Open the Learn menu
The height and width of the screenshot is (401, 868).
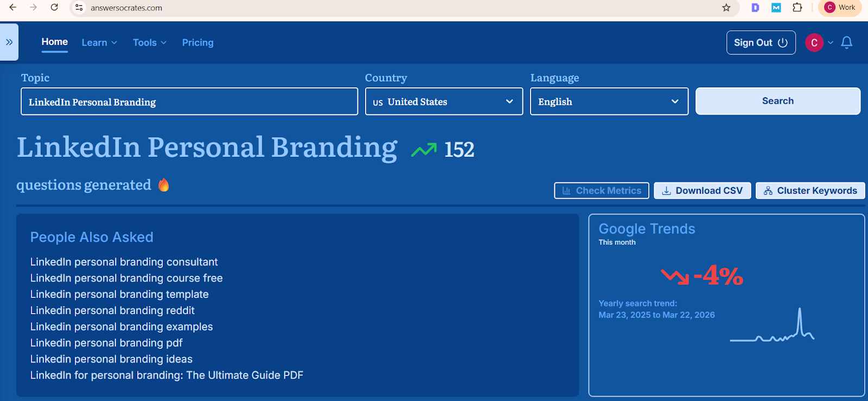pos(99,43)
